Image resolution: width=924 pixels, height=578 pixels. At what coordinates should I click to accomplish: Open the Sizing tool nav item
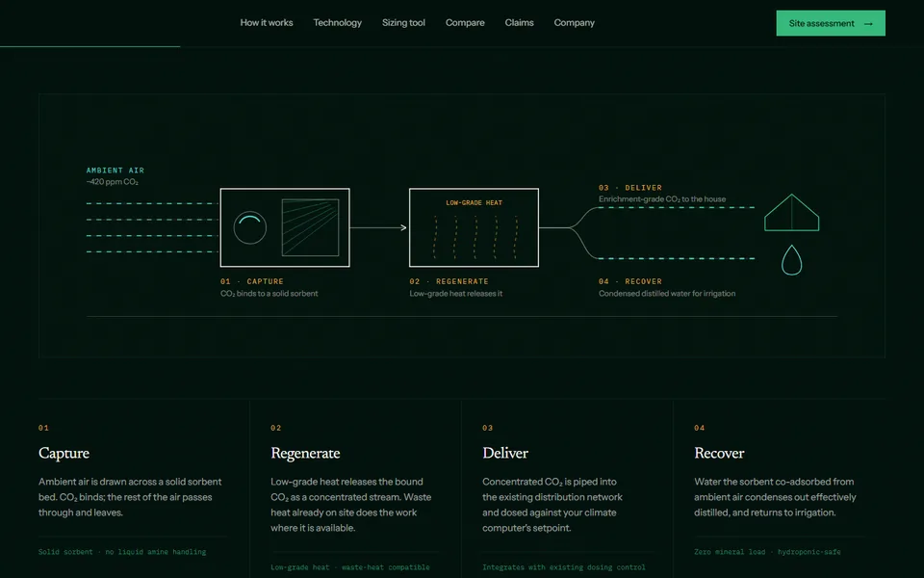pos(403,23)
